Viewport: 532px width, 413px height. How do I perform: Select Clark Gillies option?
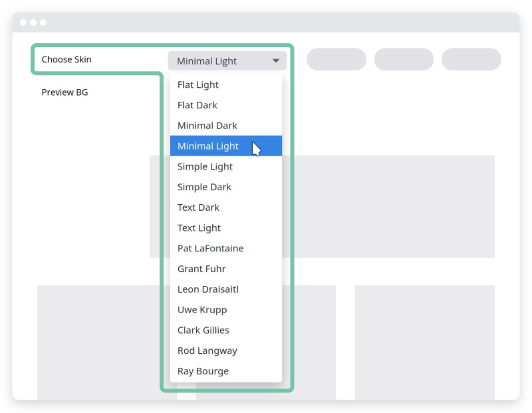point(226,330)
